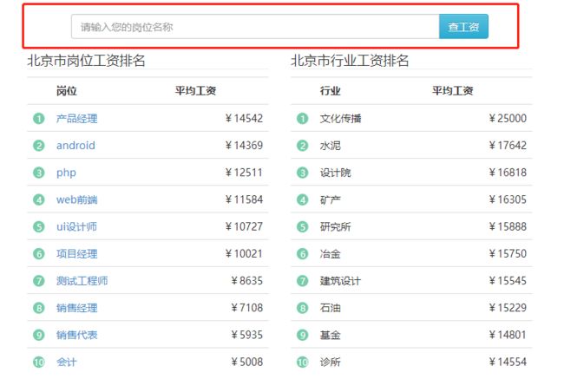Open the php job link
Image resolution: width=564 pixels, height=392 pixels.
click(66, 173)
